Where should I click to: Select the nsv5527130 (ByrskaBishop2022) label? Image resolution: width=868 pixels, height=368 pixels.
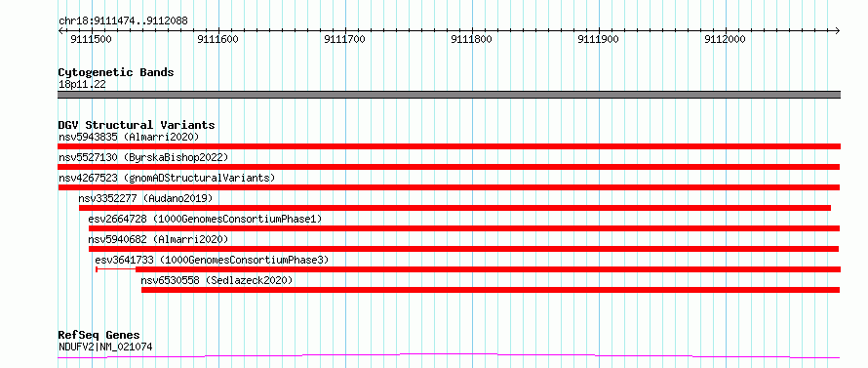[x=143, y=157]
